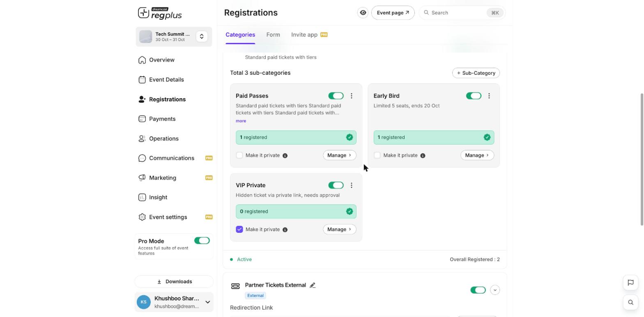The height and width of the screenshot is (317, 644).
Task: Expand the Khushboo Sharma account menu
Action: pyautogui.click(x=208, y=302)
